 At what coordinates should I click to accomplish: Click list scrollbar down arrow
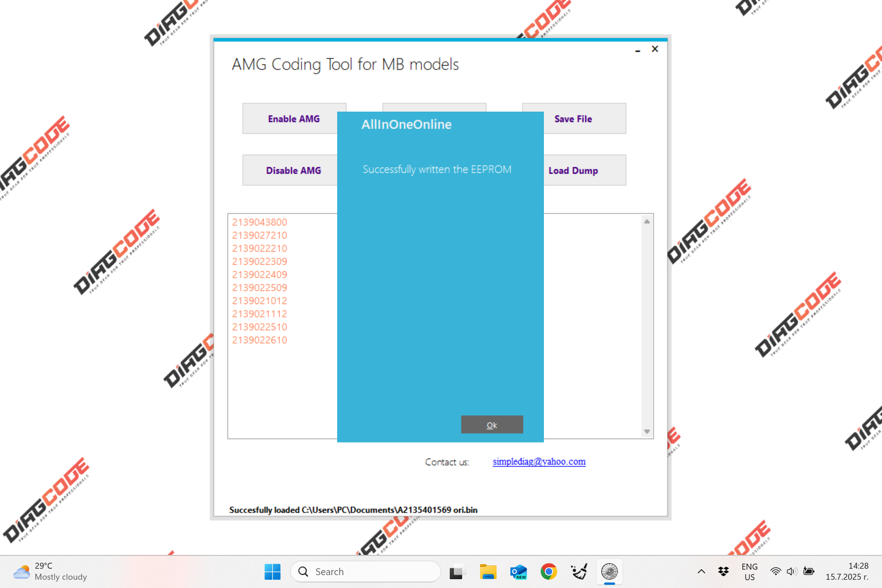[647, 431]
